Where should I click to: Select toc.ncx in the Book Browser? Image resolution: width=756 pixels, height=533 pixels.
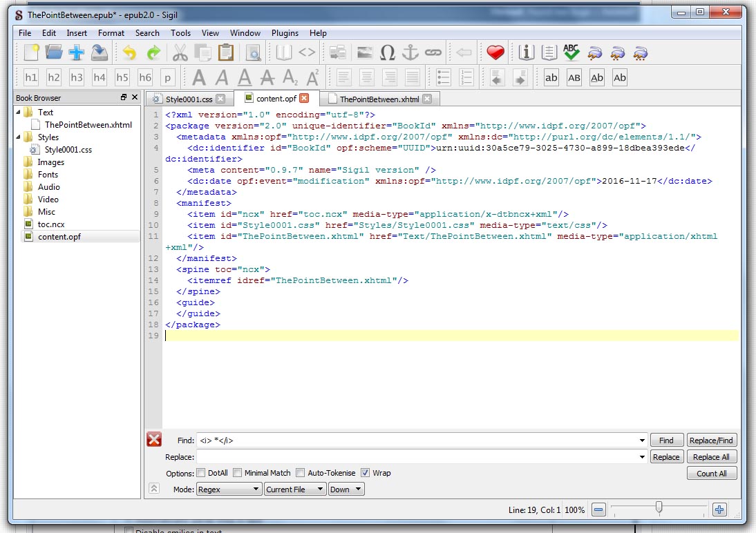pyautogui.click(x=51, y=224)
